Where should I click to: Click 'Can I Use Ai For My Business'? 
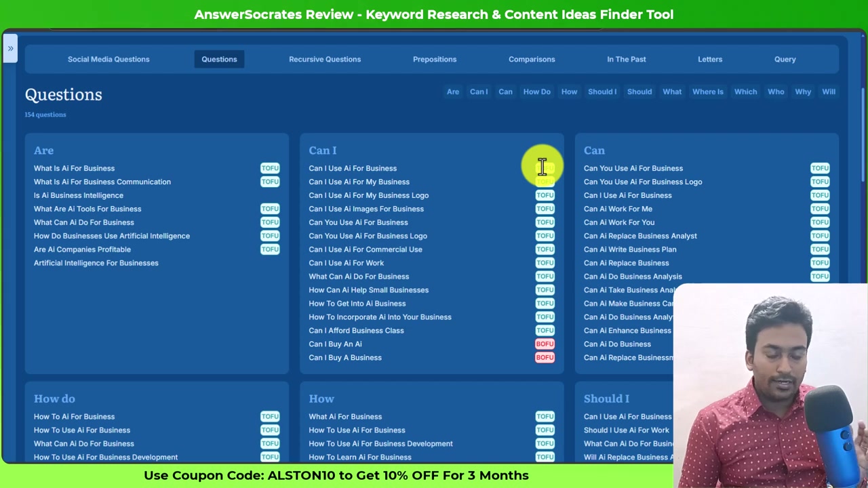click(359, 182)
